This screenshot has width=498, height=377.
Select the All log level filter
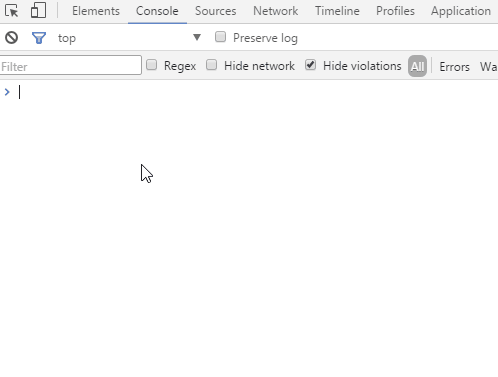[x=417, y=66]
